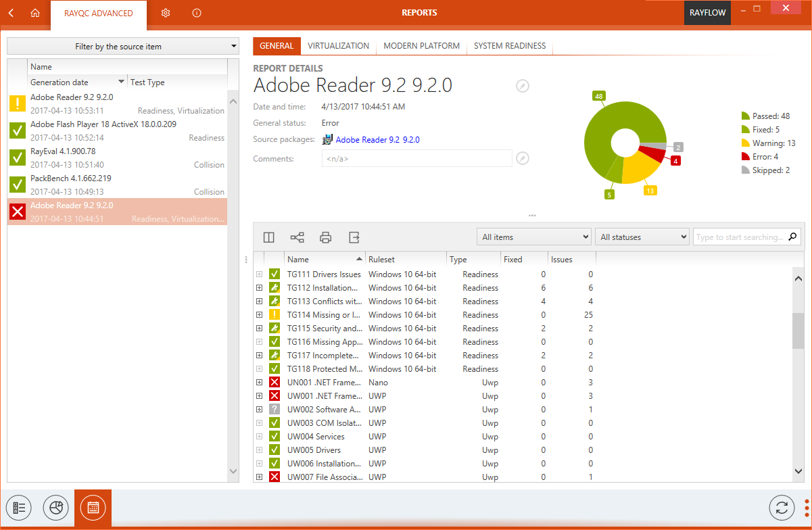
Task: Click the export report icon
Action: click(x=354, y=237)
